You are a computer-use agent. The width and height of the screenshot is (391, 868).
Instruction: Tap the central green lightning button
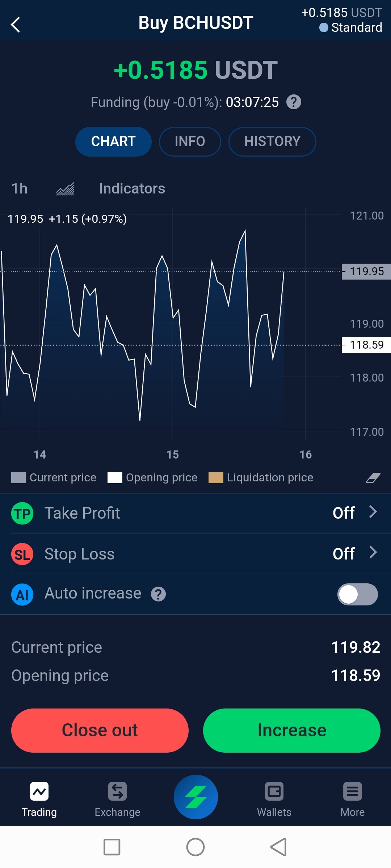coord(196,797)
